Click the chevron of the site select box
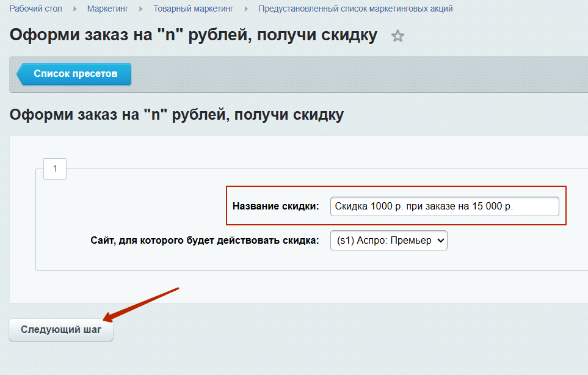Image resolution: width=588 pixels, height=375 pixels. pyautogui.click(x=441, y=240)
